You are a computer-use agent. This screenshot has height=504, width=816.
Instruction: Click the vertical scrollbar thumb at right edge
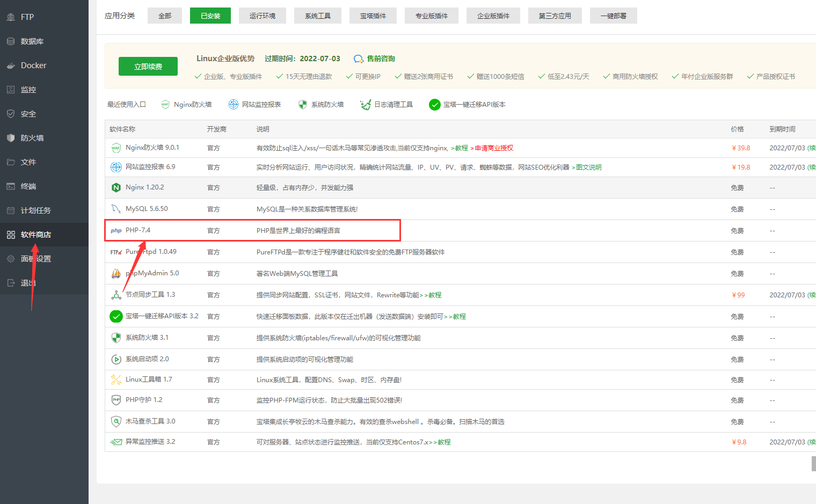(x=814, y=464)
